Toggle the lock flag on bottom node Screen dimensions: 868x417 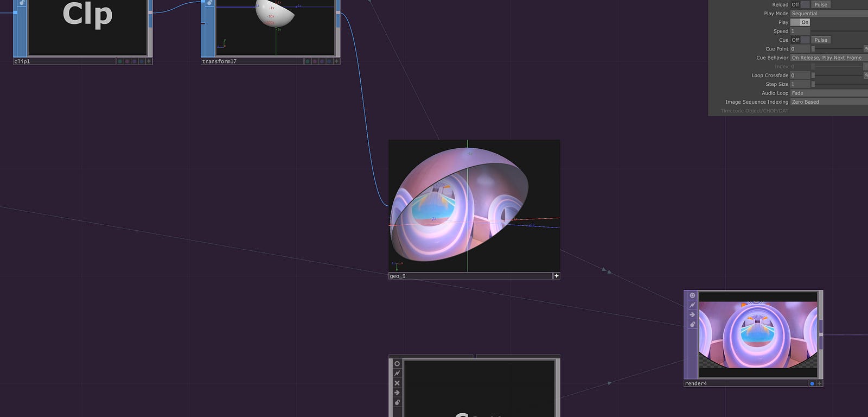point(397,402)
